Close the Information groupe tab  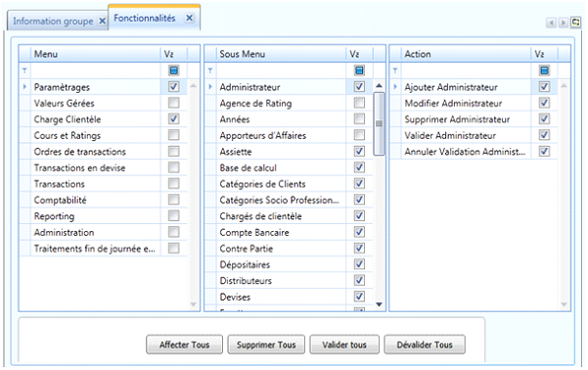[102, 22]
